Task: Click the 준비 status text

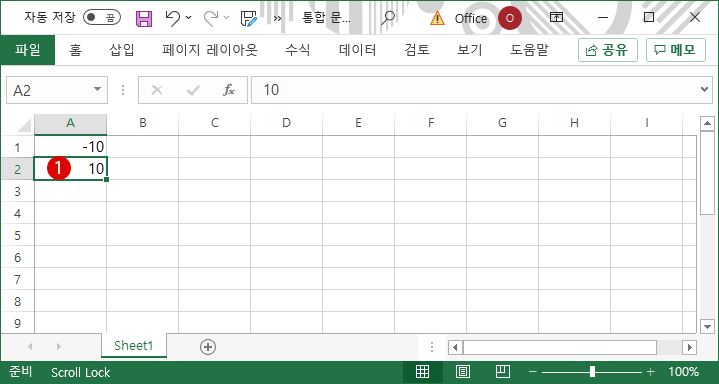Action: [21, 372]
